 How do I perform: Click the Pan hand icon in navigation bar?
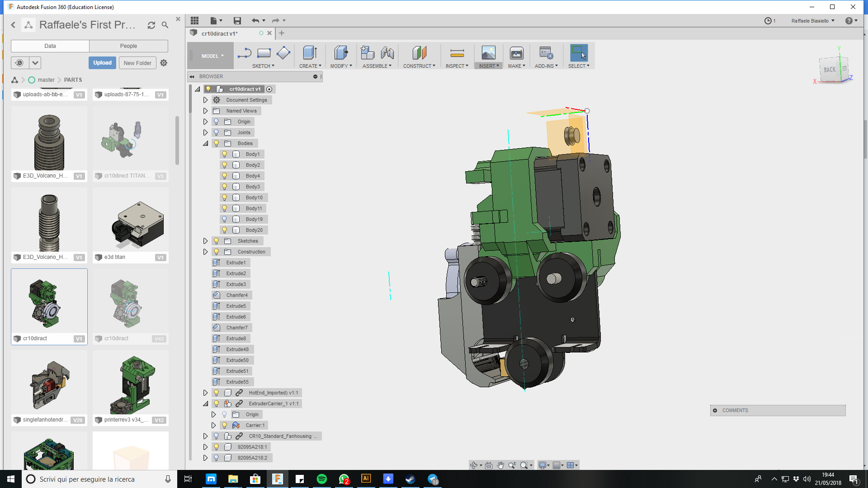coord(500,465)
